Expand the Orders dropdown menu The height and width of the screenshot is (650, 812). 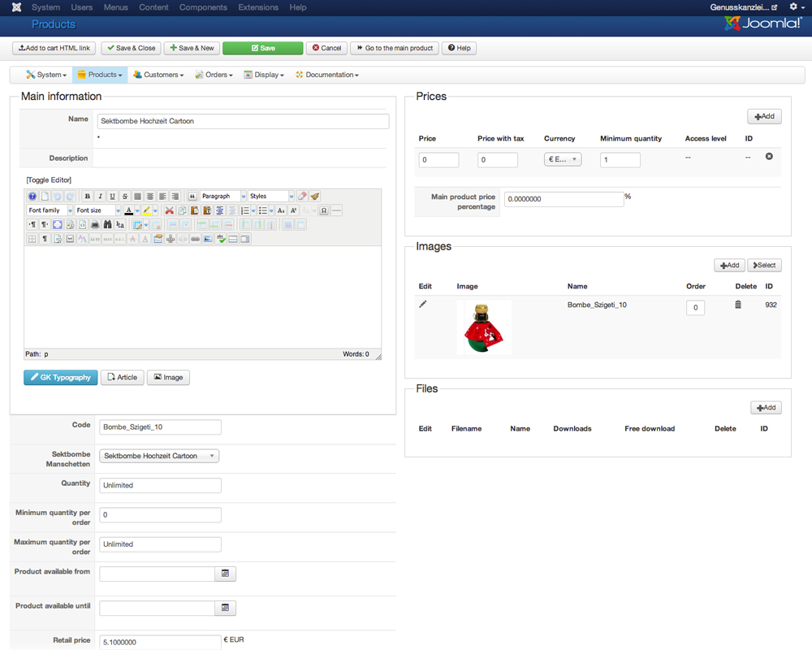click(214, 75)
